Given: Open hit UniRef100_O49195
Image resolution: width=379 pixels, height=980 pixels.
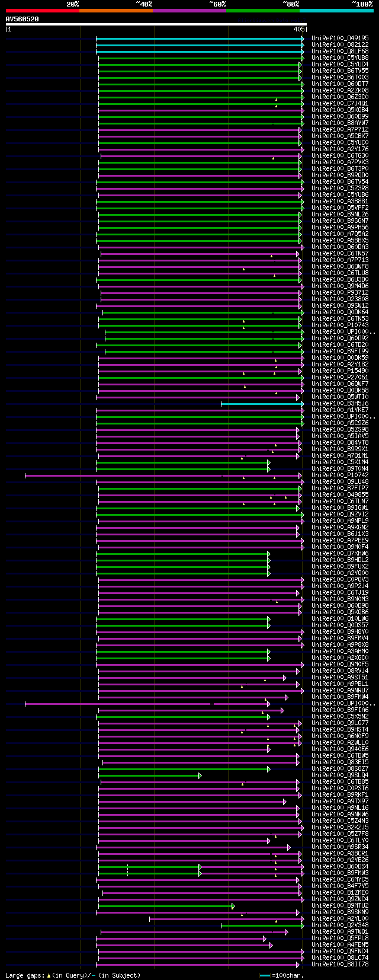Looking at the screenshot, I should coord(340,39).
